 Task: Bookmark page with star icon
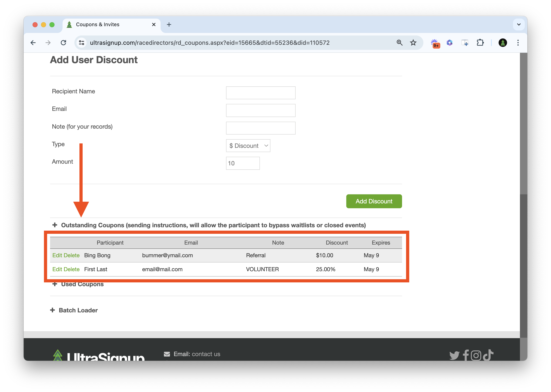tap(413, 43)
